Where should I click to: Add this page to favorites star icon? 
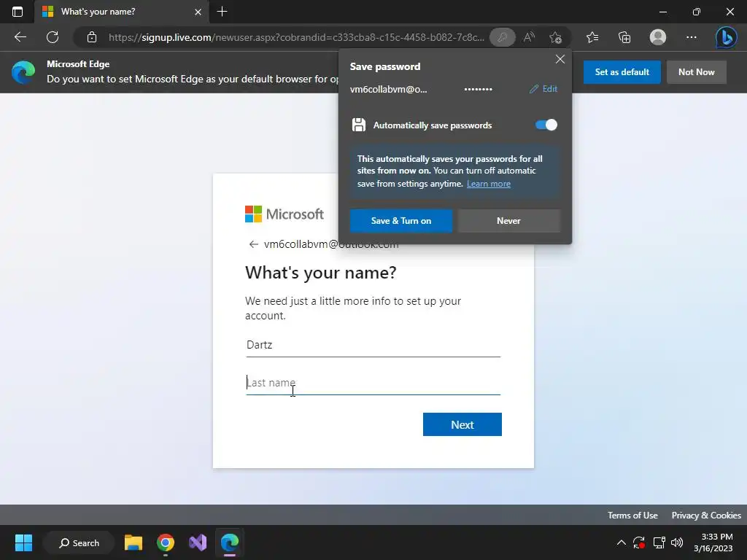click(555, 37)
